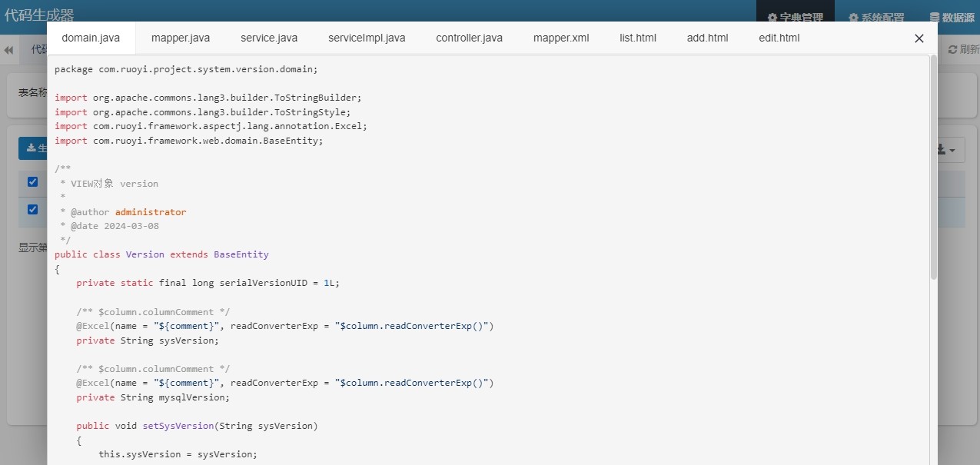Screen dimensions: 980x465
Task: Open the add.html tab
Action: tap(707, 38)
